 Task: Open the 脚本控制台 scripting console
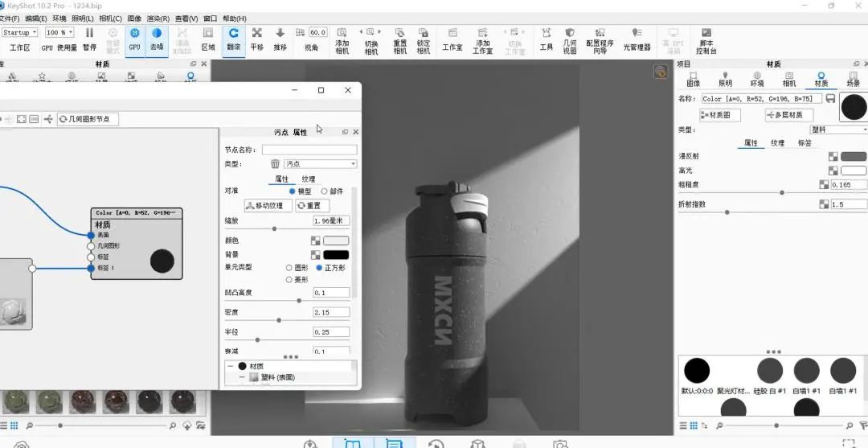click(706, 33)
